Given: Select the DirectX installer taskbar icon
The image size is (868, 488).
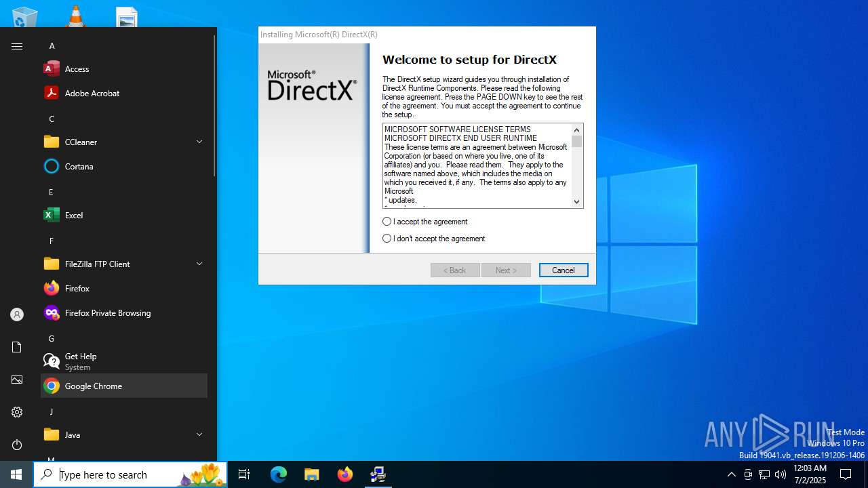Looking at the screenshot, I should pyautogui.click(x=378, y=474).
